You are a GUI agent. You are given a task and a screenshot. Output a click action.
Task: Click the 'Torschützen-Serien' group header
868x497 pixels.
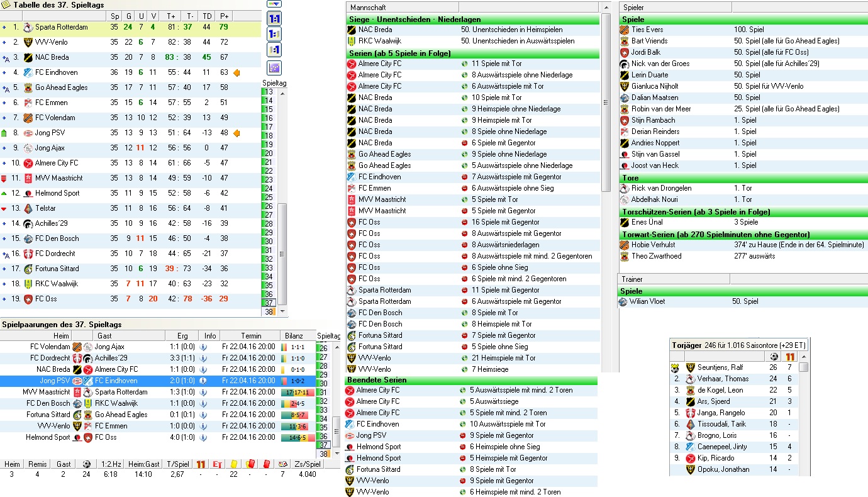click(x=743, y=212)
